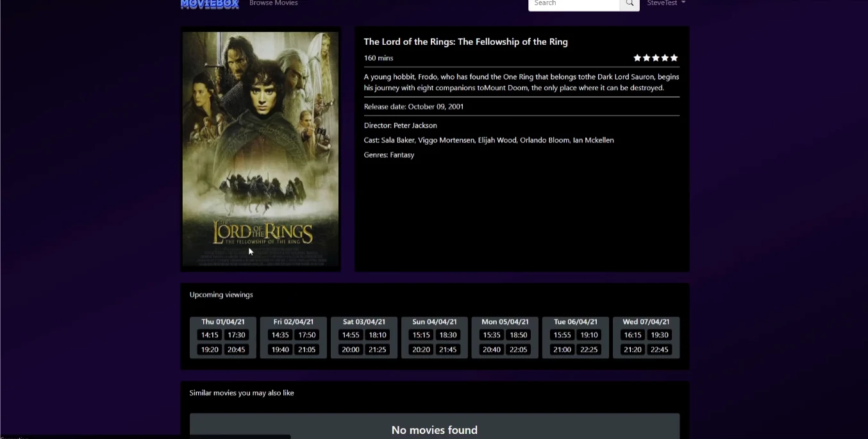Screen dimensions: 868x439
Task: Click the Similar movies you may also like heading
Action: 242,393
